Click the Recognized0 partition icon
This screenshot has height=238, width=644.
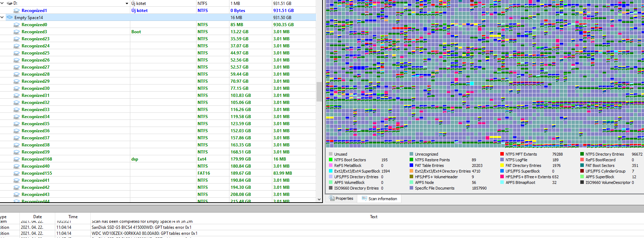[16, 25]
